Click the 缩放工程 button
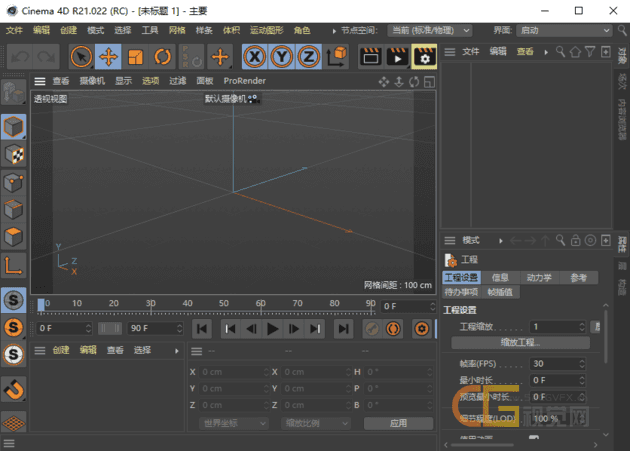Viewport: 630px width, 451px height. tap(520, 342)
